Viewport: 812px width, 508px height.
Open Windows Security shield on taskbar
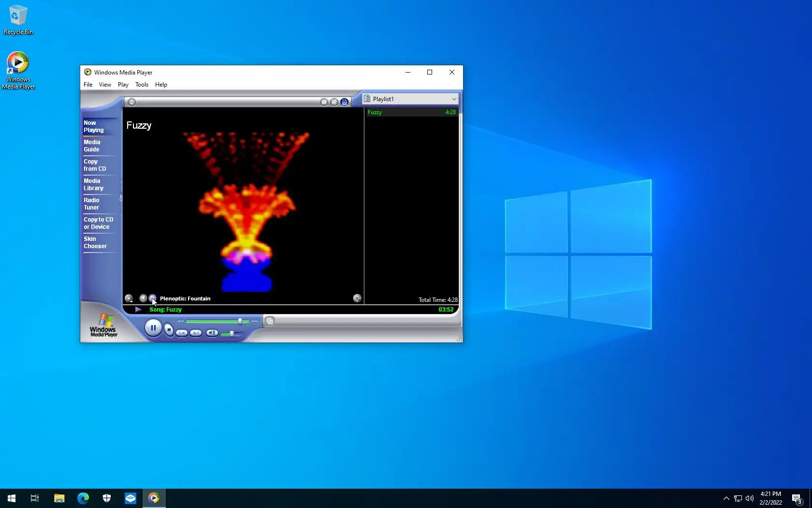(x=107, y=498)
